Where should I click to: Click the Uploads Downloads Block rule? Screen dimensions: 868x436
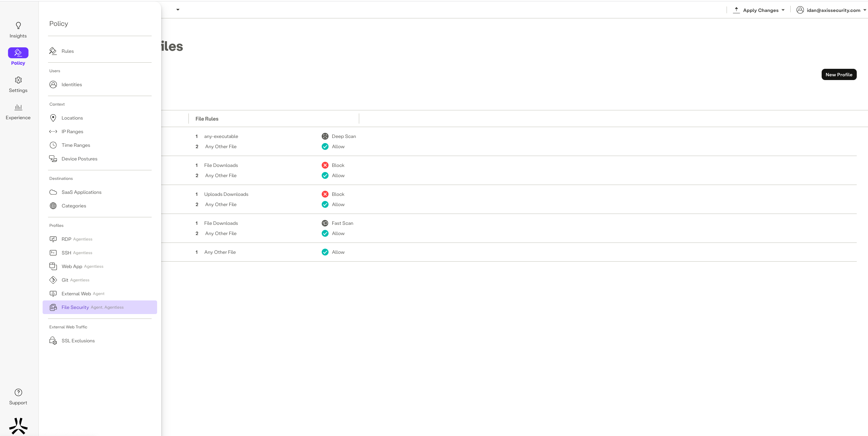coord(226,194)
